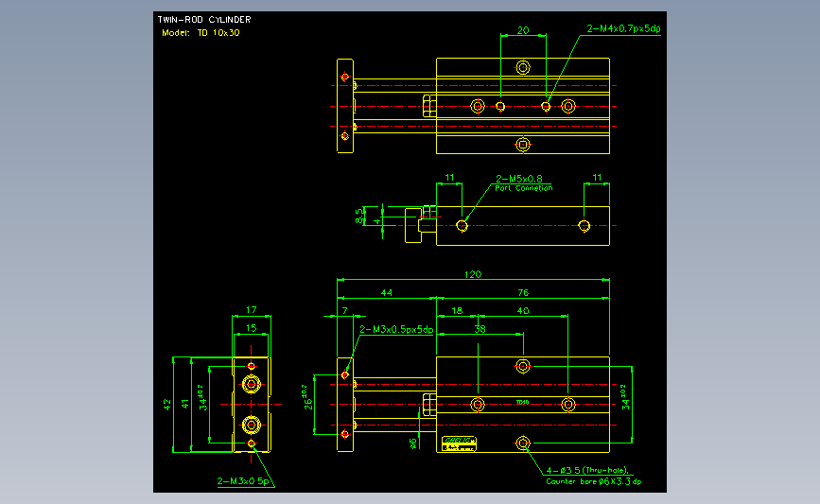Screen dimensions: 820x504
Task: Click the small "TD10" label on cylinder body
Action: [x=522, y=403]
